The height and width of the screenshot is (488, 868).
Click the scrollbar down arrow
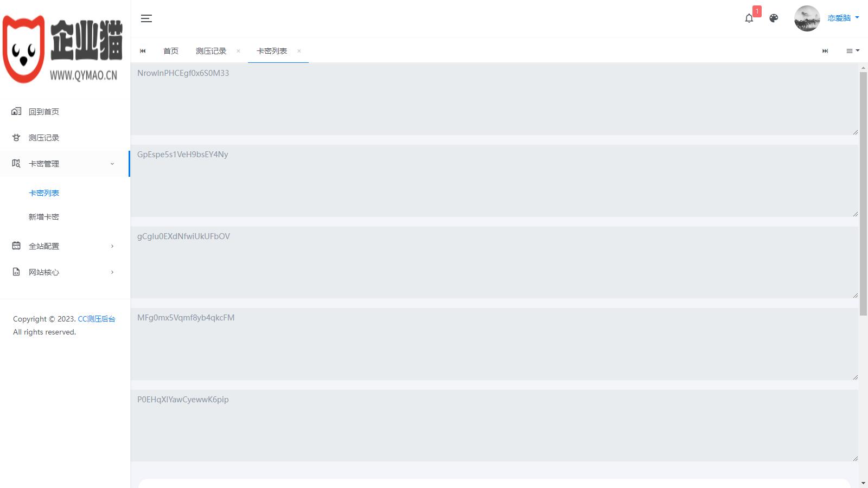[863, 483]
